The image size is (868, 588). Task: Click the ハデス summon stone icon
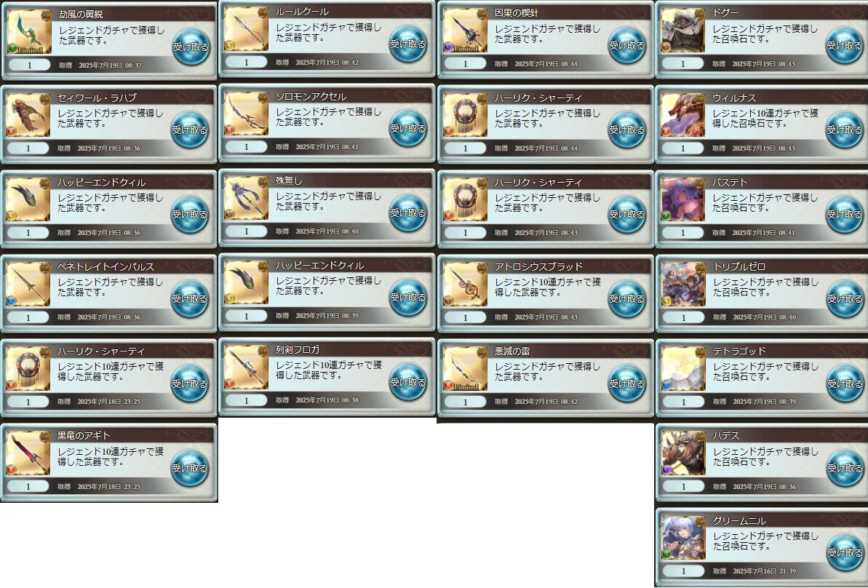tap(683, 453)
